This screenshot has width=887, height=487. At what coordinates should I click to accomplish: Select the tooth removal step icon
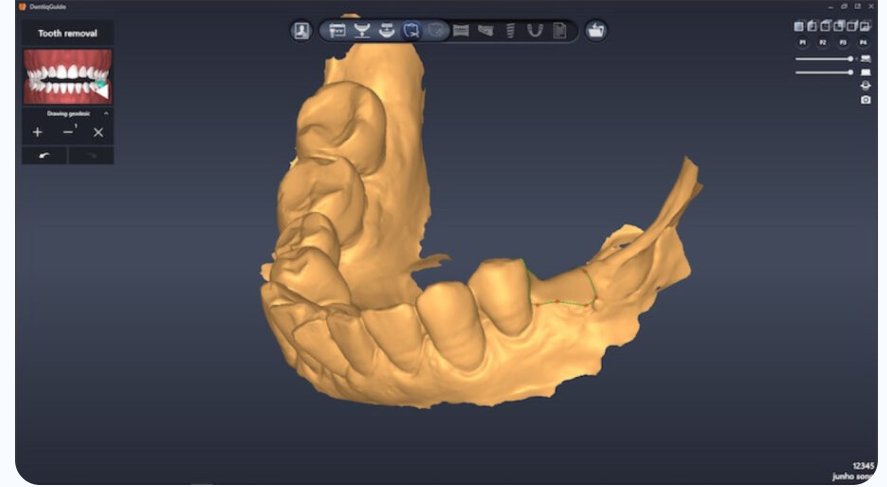(411, 31)
